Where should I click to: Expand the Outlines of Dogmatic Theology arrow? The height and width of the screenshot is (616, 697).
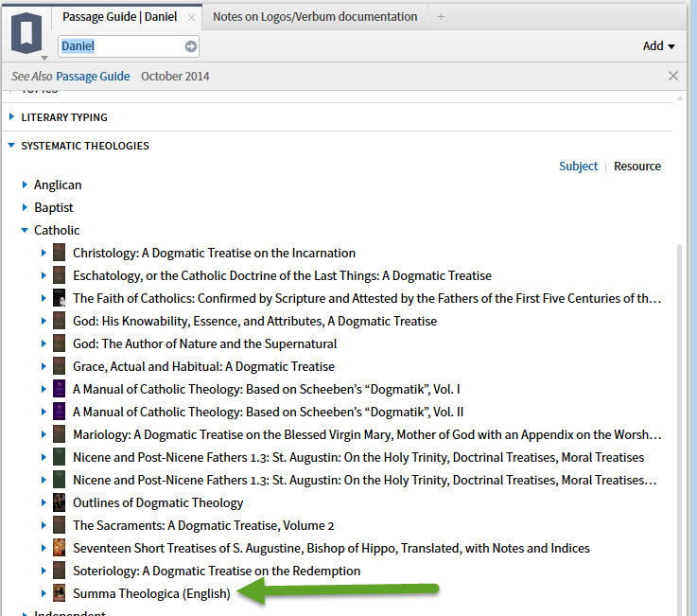(44, 502)
